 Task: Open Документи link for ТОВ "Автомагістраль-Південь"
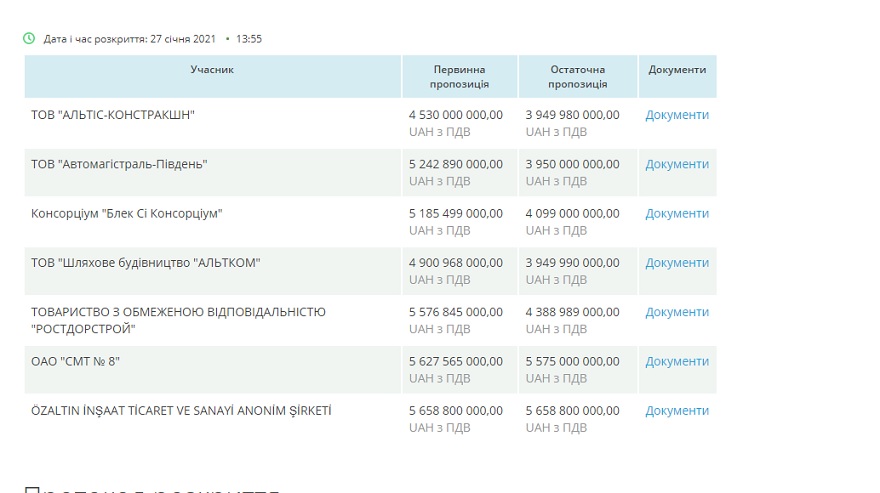point(677,164)
